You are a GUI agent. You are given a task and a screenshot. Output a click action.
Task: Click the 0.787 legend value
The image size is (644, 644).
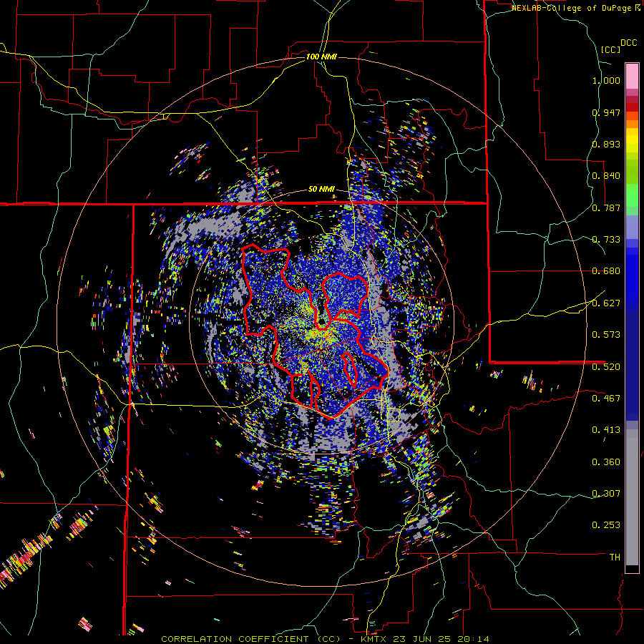click(606, 208)
